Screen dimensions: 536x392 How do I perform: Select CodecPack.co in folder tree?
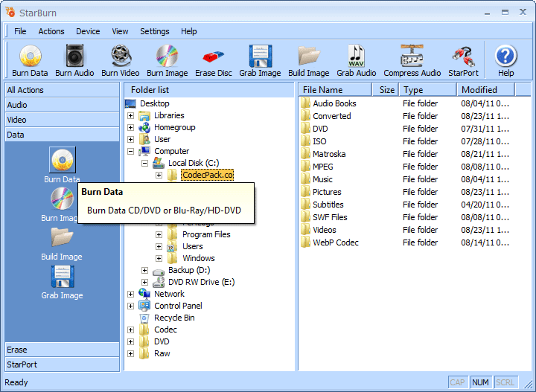click(208, 175)
